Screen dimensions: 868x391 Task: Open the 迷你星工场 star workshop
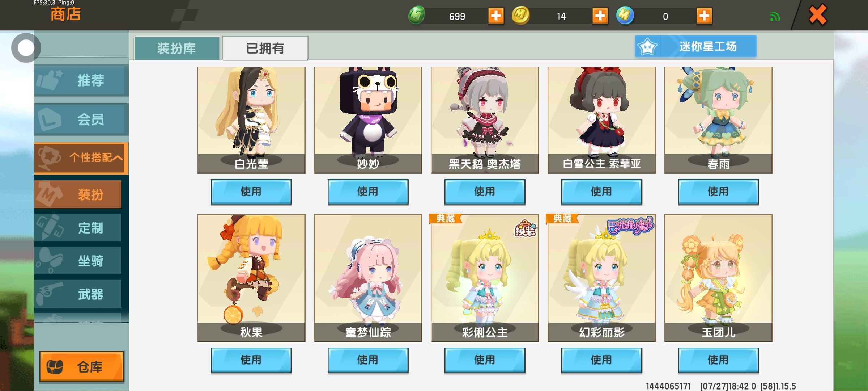695,46
